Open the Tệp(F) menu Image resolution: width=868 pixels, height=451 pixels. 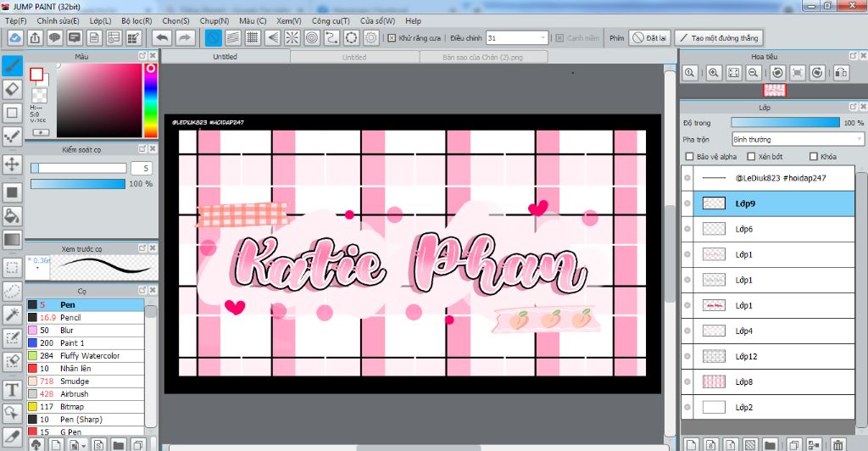16,20
